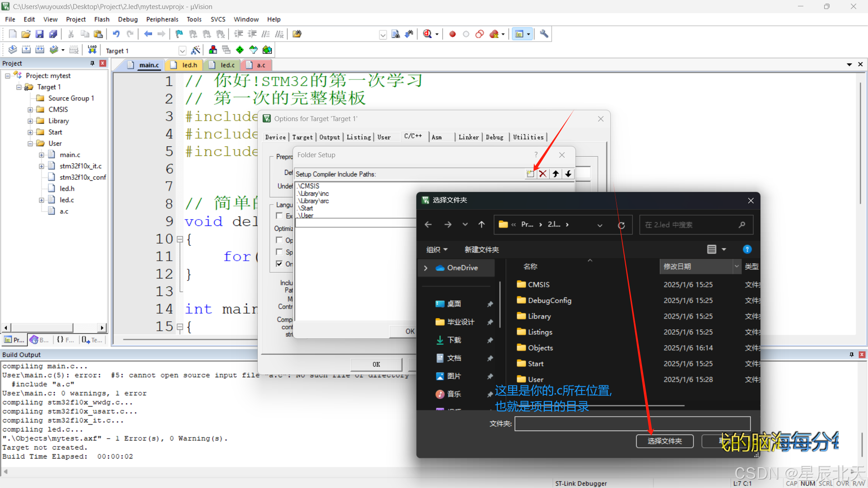
Task: Click the 选择文件夹 button
Action: [664, 441]
